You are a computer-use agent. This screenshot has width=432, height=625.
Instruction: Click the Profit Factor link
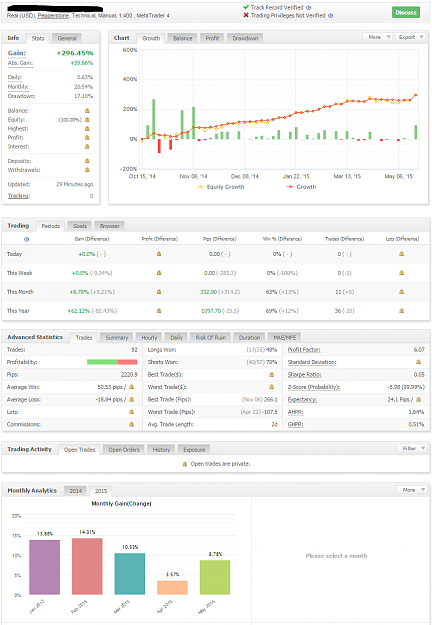pyautogui.click(x=304, y=350)
